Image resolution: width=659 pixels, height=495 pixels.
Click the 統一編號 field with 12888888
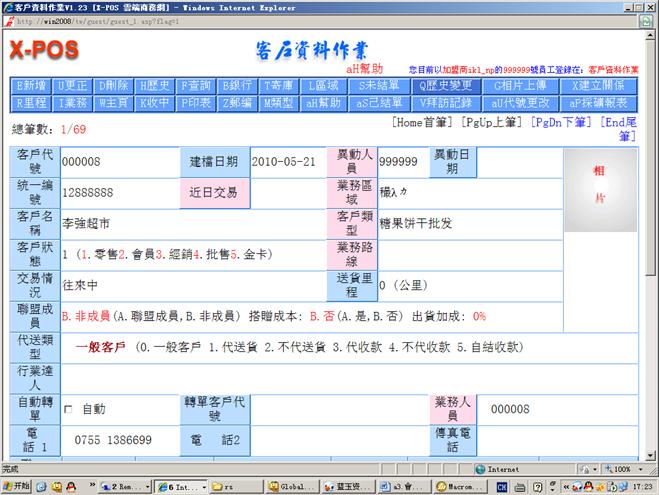pyautogui.click(x=116, y=192)
